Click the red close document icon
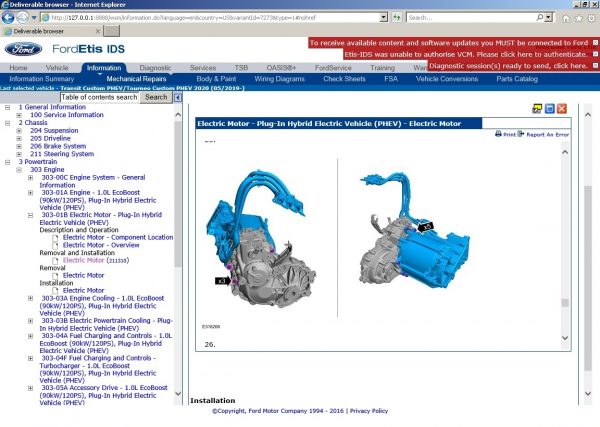Image resolution: width=600 pixels, height=427 pixels. (562, 109)
